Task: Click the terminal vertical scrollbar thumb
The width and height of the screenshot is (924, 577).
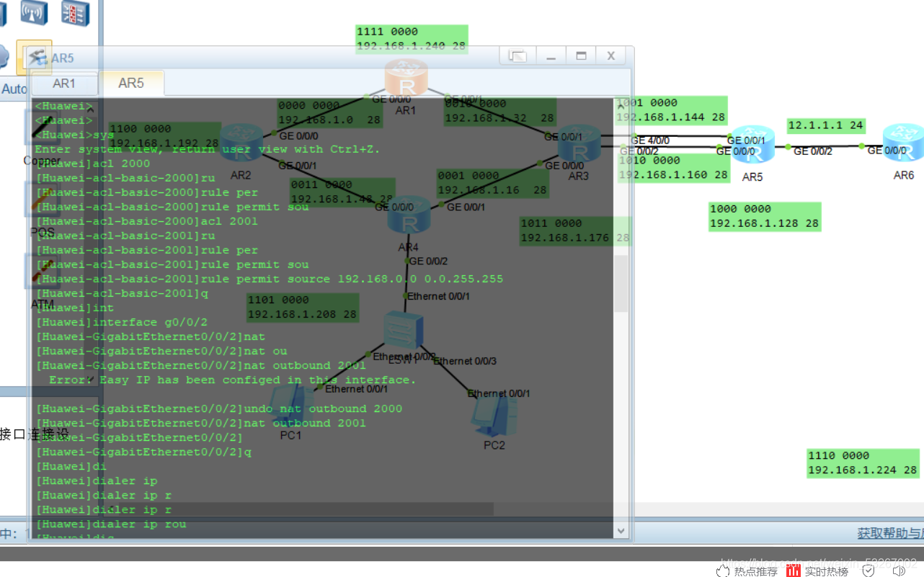Action: pos(621,283)
